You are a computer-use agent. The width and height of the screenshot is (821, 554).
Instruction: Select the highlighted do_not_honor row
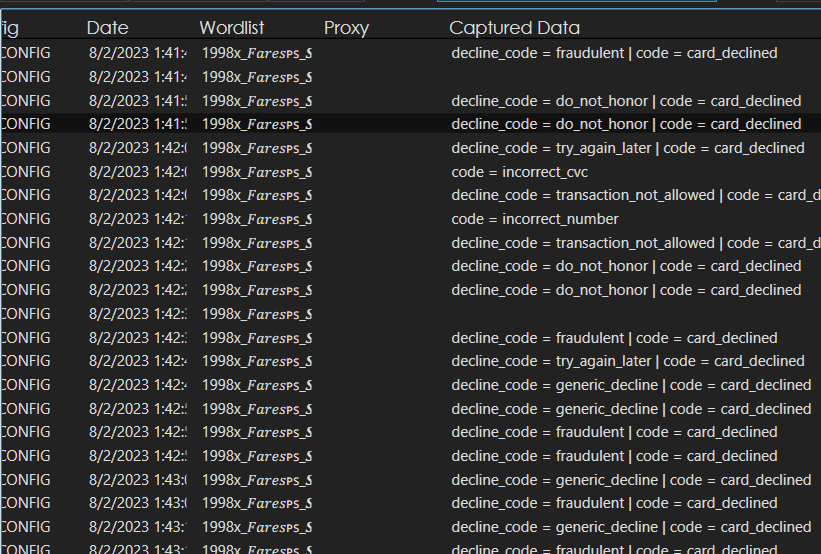point(625,124)
